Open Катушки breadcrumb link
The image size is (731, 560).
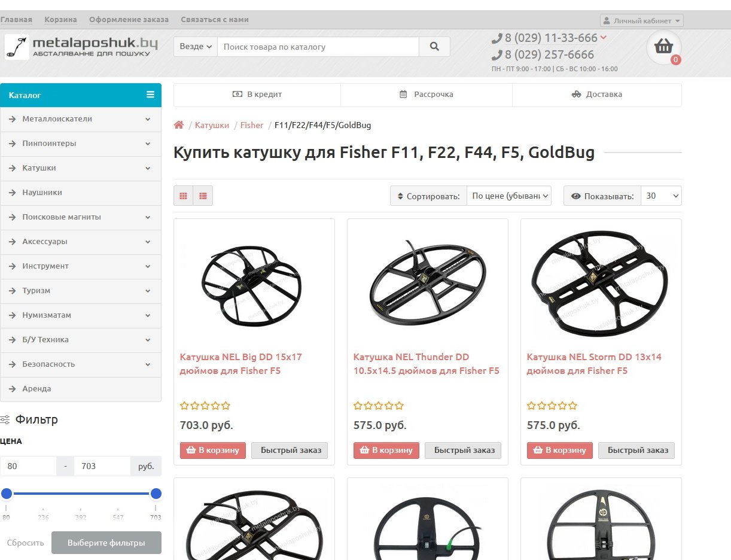pos(212,125)
